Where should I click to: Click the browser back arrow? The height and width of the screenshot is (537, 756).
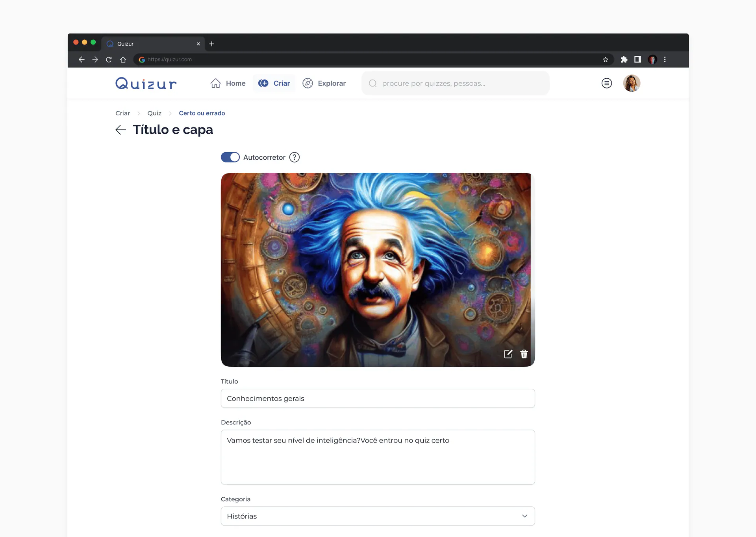point(82,59)
